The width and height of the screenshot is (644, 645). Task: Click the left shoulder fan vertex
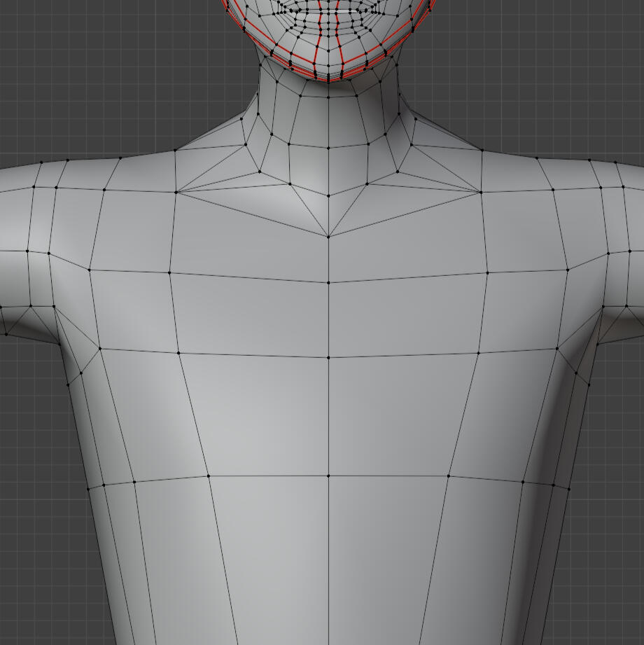click(x=176, y=192)
